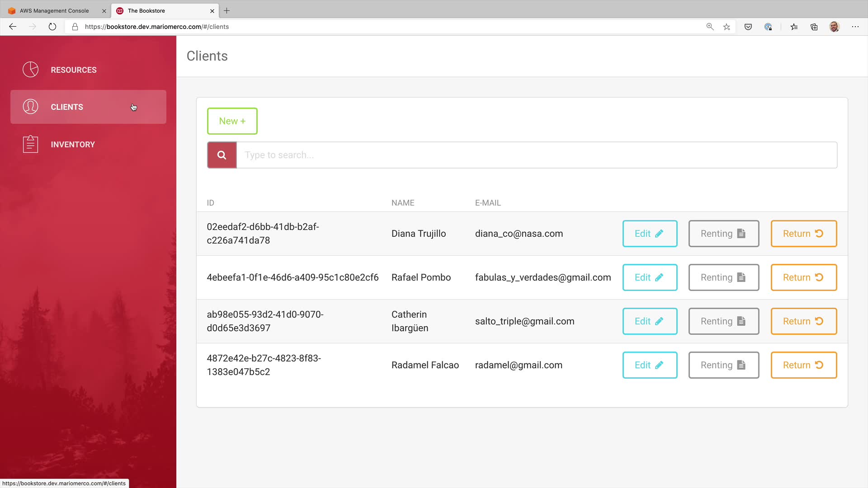Open a new browser tab
The image size is (868, 488).
pyautogui.click(x=227, y=10)
